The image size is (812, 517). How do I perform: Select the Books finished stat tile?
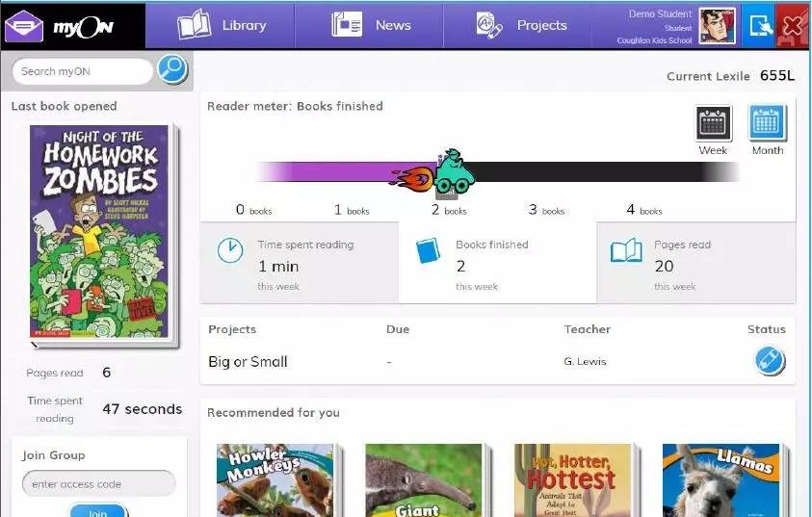pyautogui.click(x=497, y=263)
